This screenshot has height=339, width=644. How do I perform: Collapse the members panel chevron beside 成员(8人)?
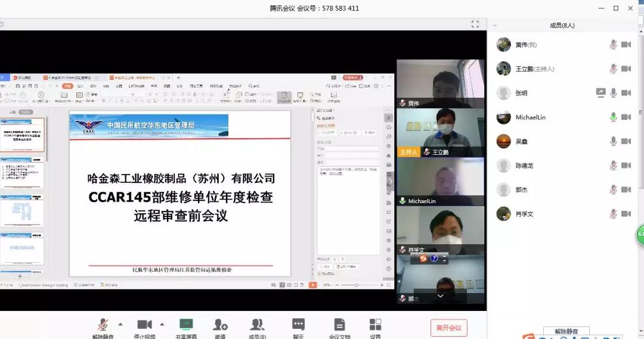point(495,26)
